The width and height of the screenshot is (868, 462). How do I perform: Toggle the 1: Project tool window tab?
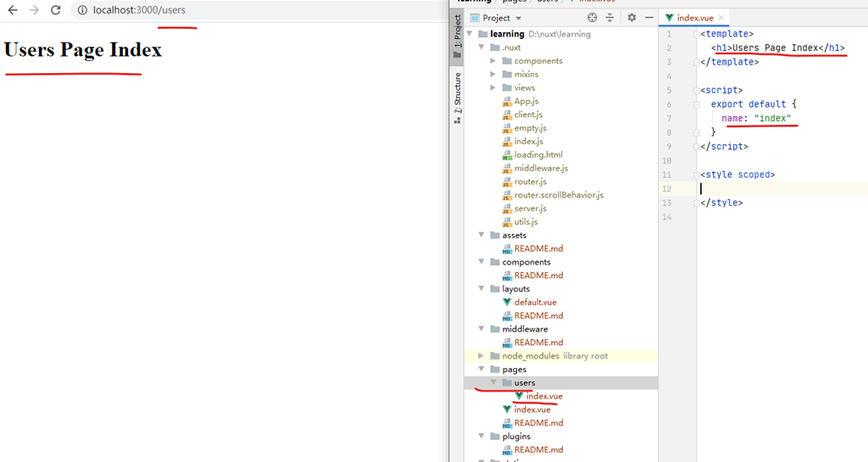click(457, 36)
